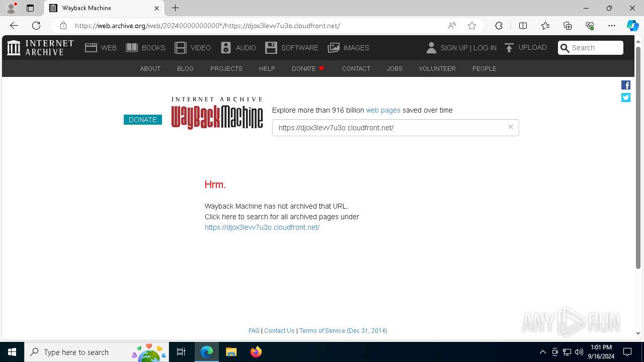Open Split screen view

click(x=523, y=26)
